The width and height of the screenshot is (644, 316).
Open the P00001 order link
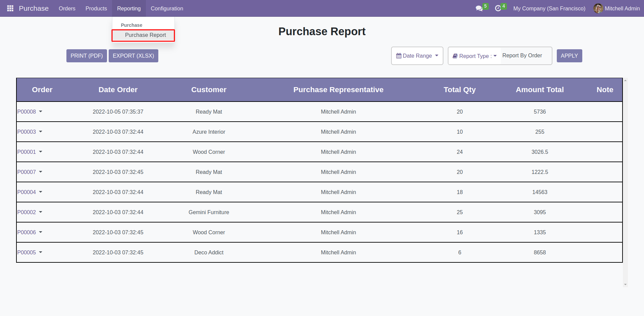coord(26,152)
